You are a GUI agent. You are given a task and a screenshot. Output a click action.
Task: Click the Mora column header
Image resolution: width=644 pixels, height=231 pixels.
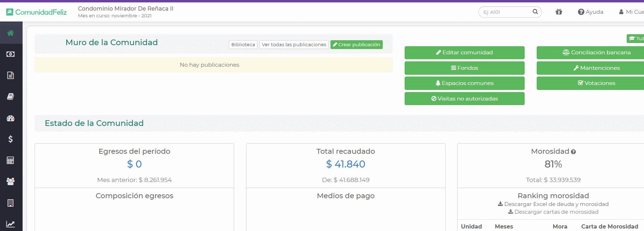[x=560, y=226]
